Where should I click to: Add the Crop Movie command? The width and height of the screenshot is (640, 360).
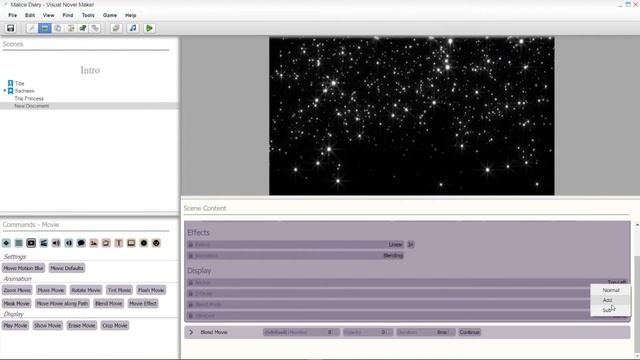[115, 326]
